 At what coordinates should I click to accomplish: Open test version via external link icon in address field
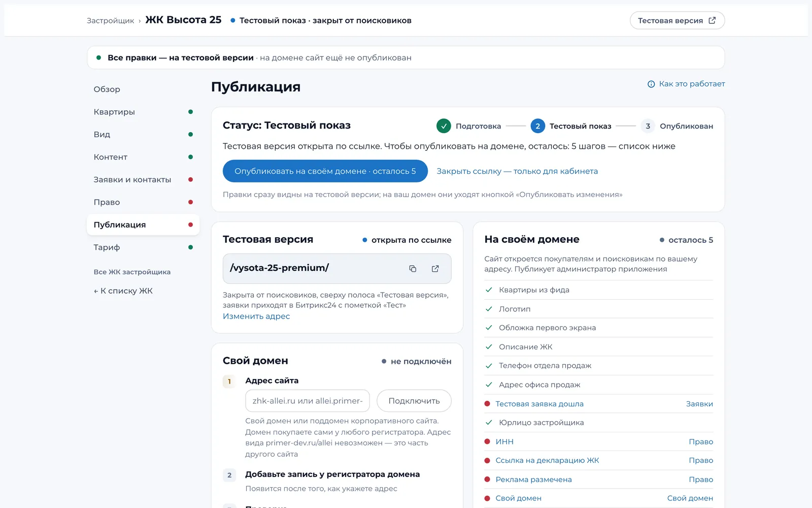pos(435,269)
